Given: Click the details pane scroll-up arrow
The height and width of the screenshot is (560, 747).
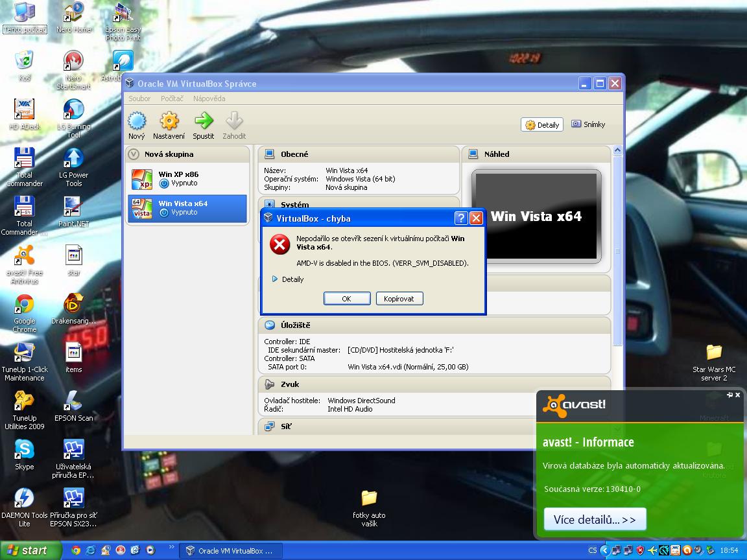Looking at the screenshot, I should 617,150.
